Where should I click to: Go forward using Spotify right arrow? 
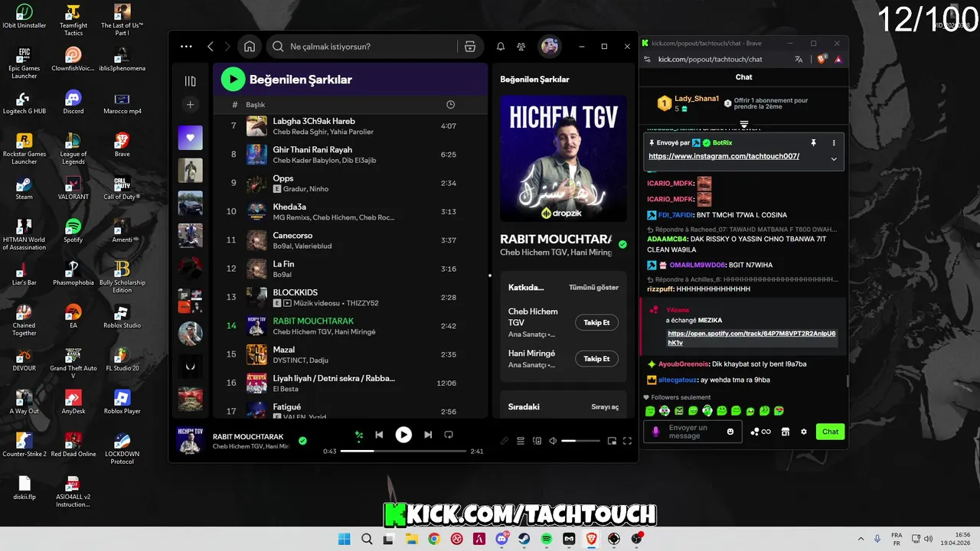[229, 47]
